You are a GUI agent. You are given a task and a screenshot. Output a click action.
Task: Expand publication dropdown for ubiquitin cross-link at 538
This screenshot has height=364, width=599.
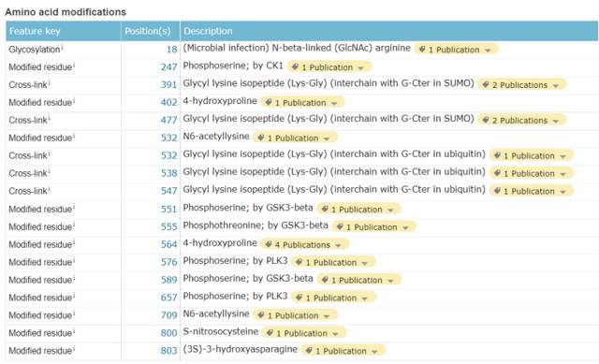[532, 173]
